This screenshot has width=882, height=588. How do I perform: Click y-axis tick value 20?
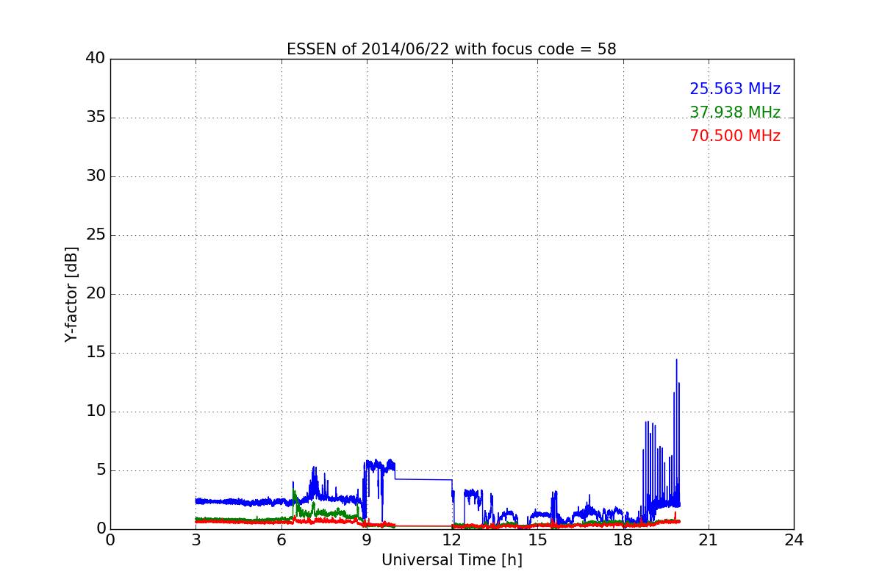96,294
